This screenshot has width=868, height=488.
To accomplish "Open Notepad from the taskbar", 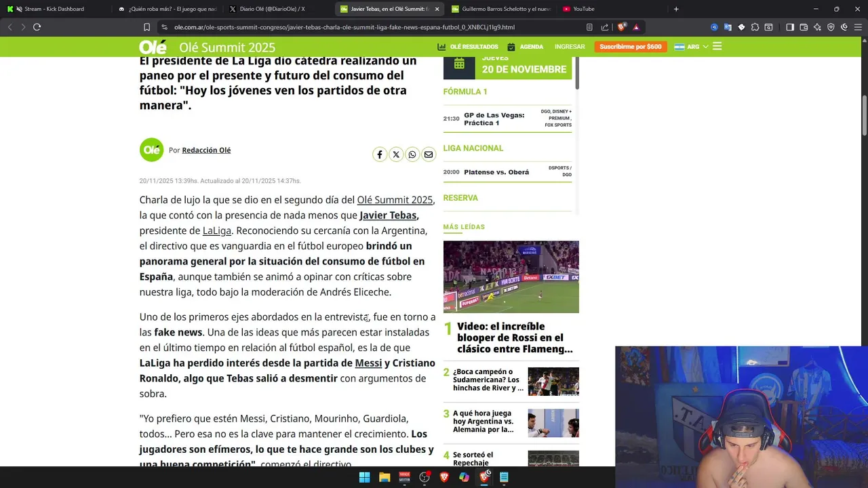I will [x=504, y=477].
